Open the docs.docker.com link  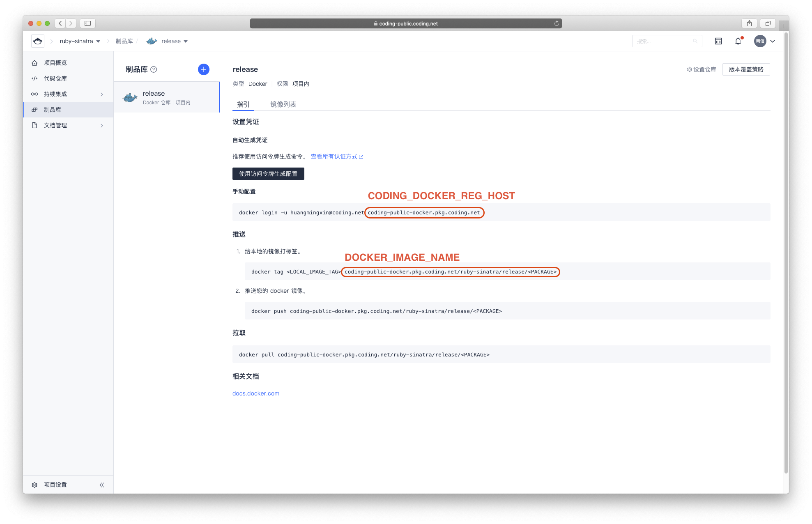point(256,393)
